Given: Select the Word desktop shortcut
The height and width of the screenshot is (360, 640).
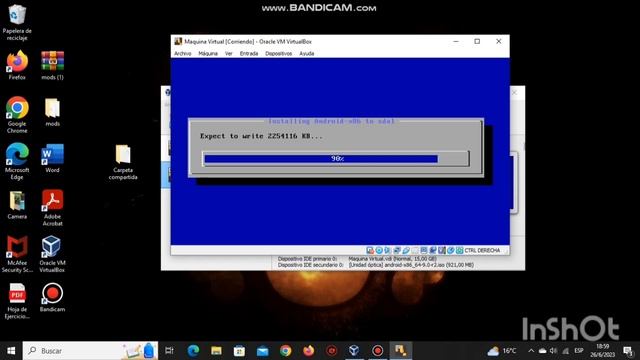Looking at the screenshot, I should 52,158.
